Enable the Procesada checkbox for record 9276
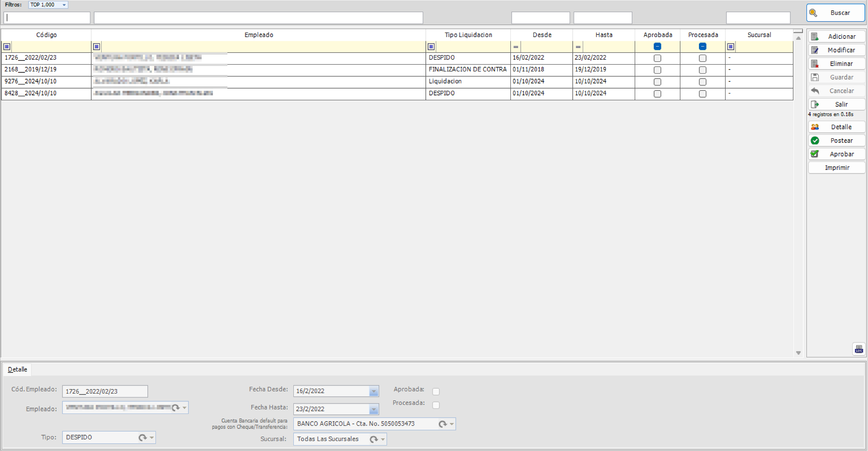 (x=703, y=82)
